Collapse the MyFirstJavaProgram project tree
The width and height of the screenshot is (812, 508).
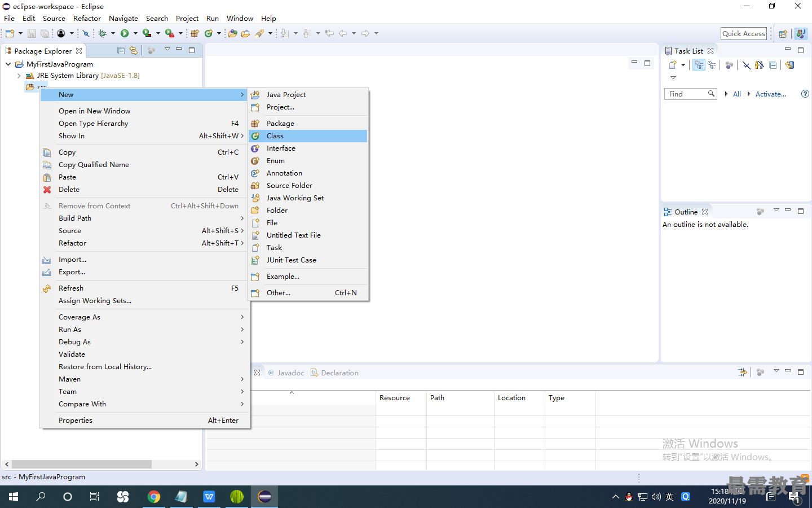click(8, 64)
